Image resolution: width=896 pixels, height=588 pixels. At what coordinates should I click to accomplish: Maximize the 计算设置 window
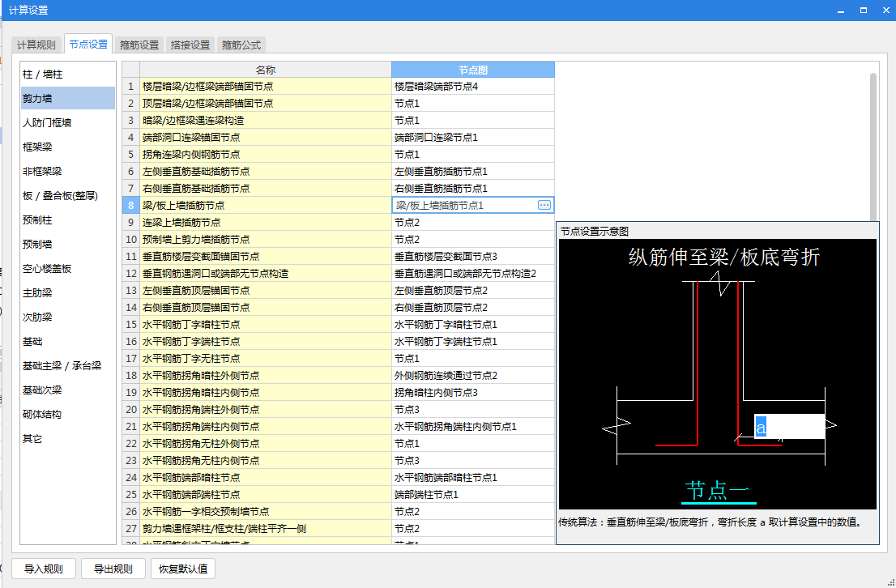click(x=864, y=11)
